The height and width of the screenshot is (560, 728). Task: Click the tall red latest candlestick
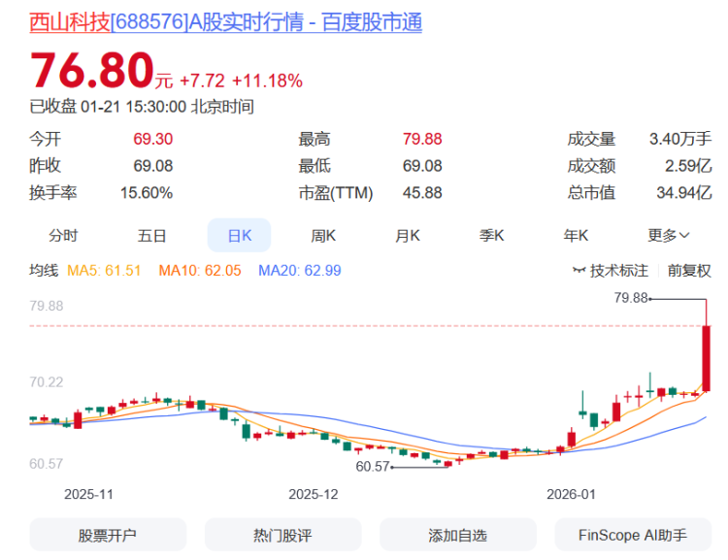707,358
